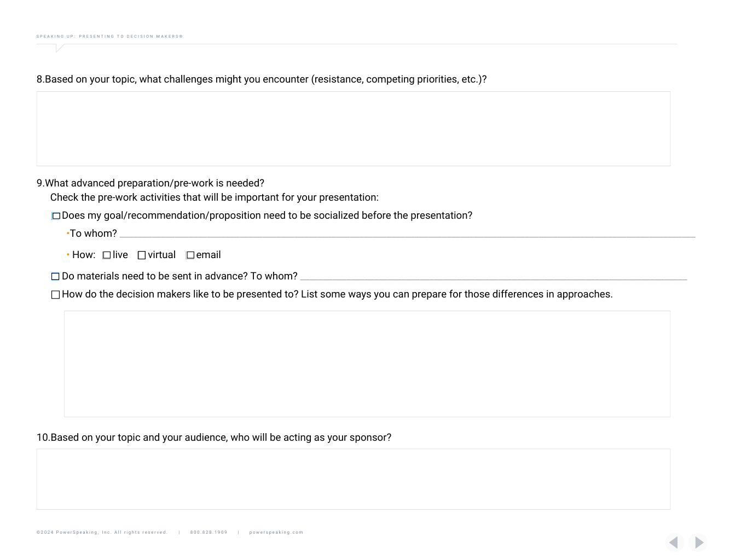This screenshot has width=747, height=560.
Task: Check 'Do materials need to be sent' box
Action: click(55, 277)
